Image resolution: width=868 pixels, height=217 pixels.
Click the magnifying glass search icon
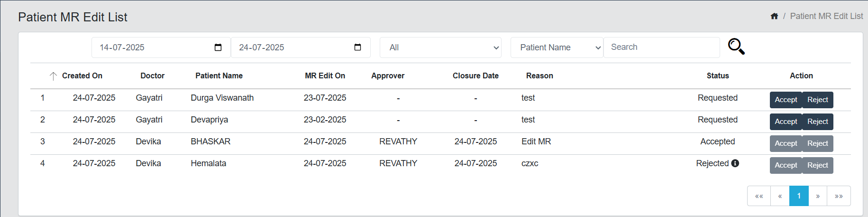coord(736,47)
